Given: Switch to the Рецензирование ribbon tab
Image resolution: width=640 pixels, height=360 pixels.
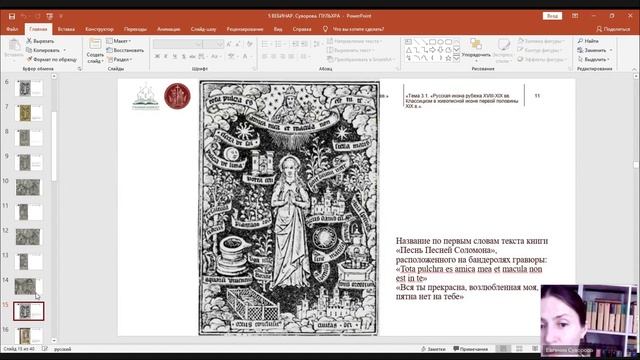Looking at the screenshot, I should coord(245,29).
